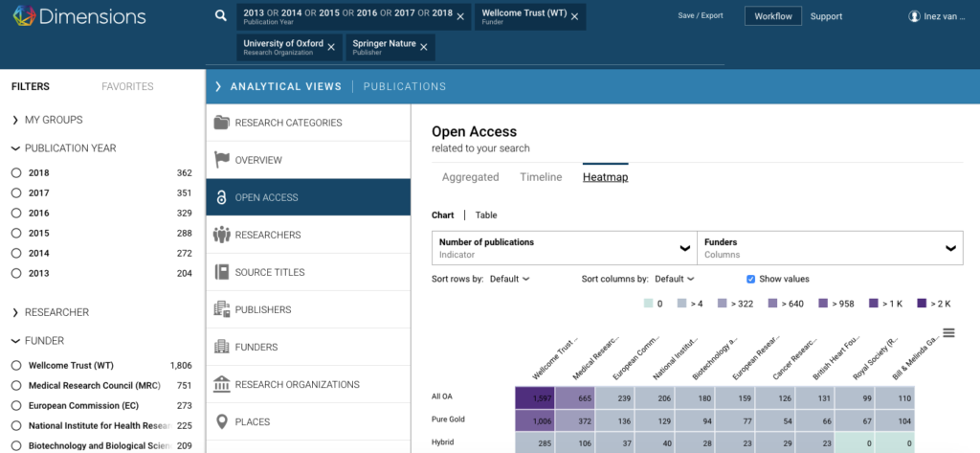Open the Publications view link
Viewport: 980px width, 453px height.
point(405,86)
